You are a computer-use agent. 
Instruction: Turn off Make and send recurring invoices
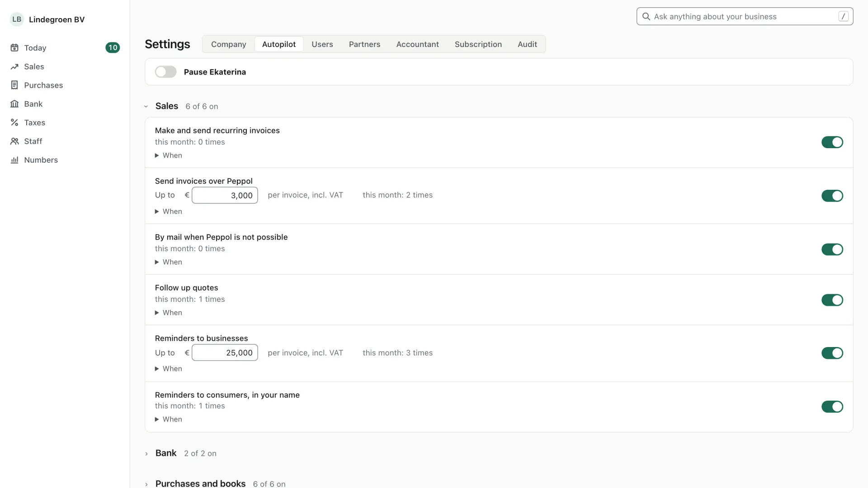[x=832, y=142]
